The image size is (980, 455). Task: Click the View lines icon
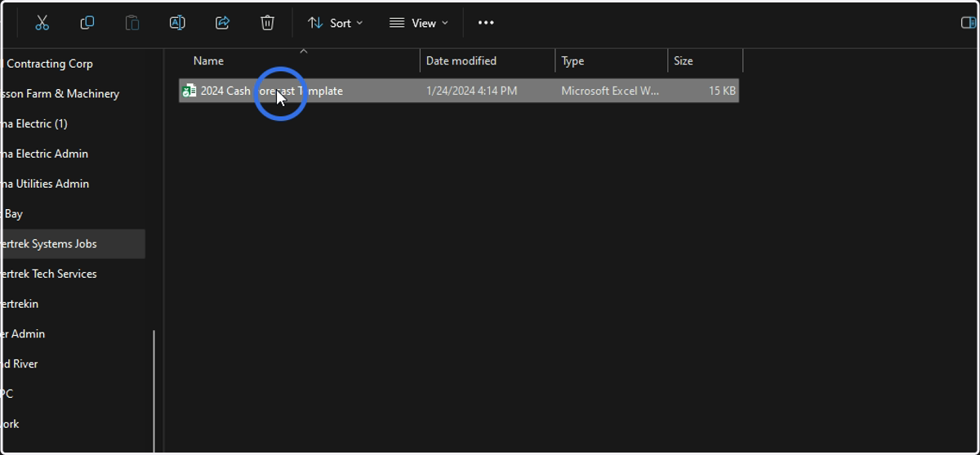tap(397, 23)
